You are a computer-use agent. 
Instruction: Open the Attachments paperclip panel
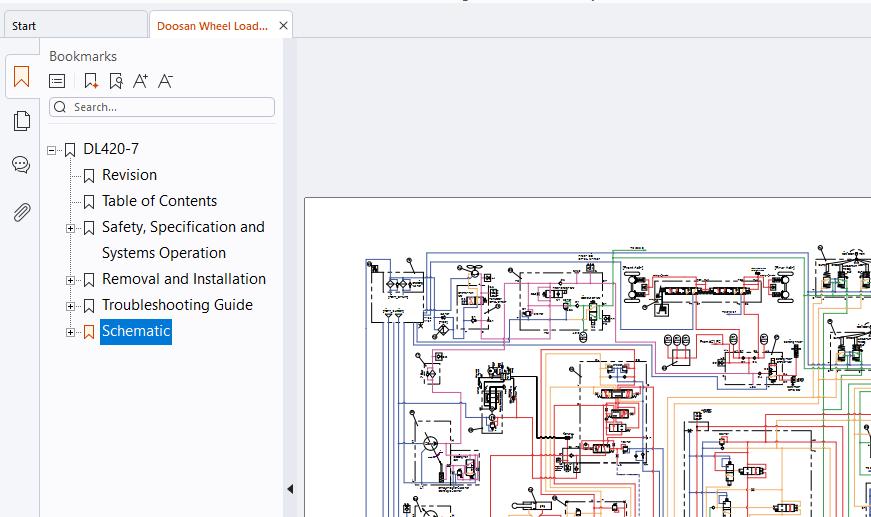(x=22, y=212)
